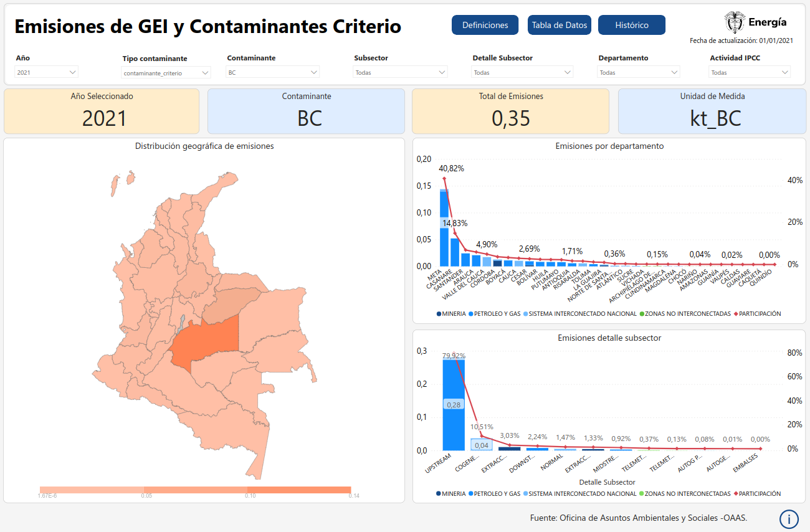The height and width of the screenshot is (532, 810).
Task: Open the Histórico page
Action: pyautogui.click(x=632, y=25)
